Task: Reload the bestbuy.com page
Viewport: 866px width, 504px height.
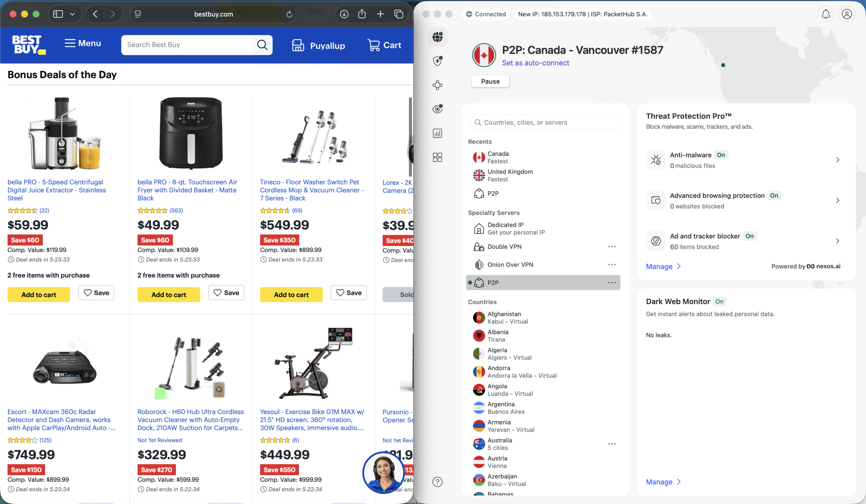Action: 289,14
